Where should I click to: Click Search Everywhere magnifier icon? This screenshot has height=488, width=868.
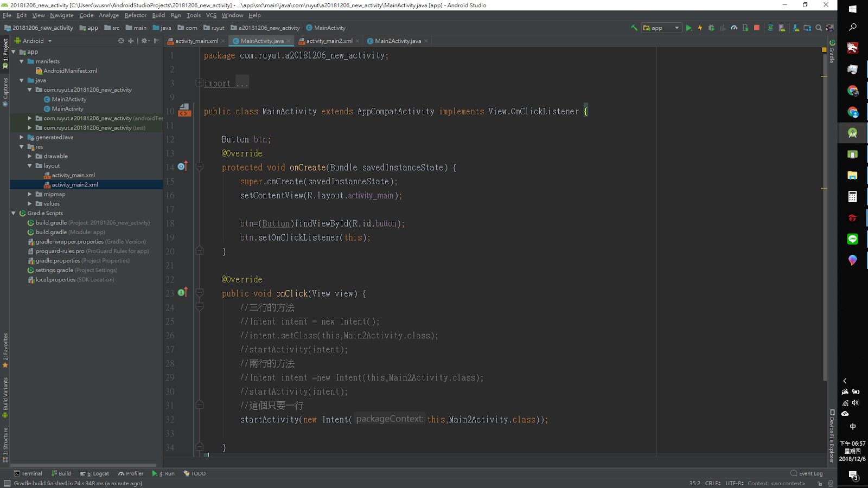(x=819, y=28)
